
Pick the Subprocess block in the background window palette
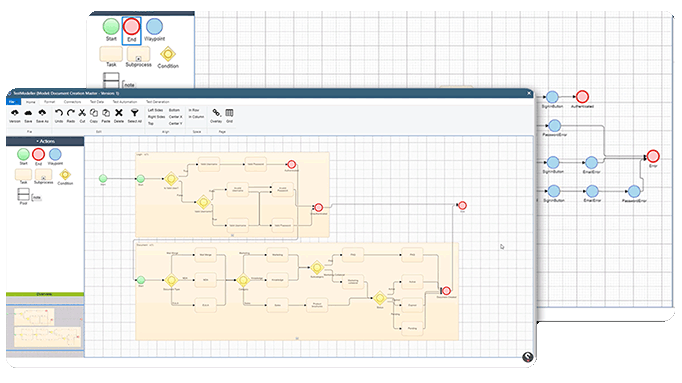tap(138, 54)
